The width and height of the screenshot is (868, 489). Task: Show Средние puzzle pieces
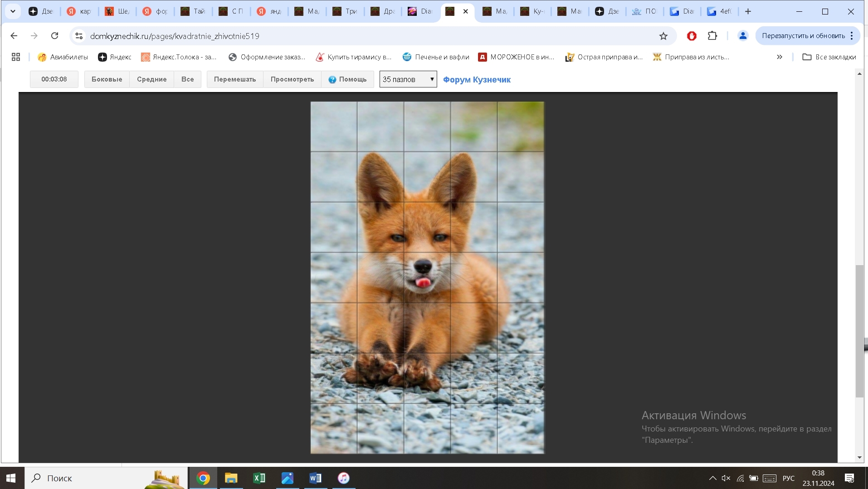151,79
